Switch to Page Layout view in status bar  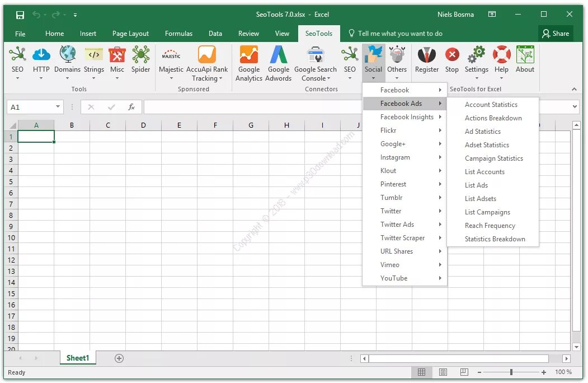pyautogui.click(x=443, y=372)
